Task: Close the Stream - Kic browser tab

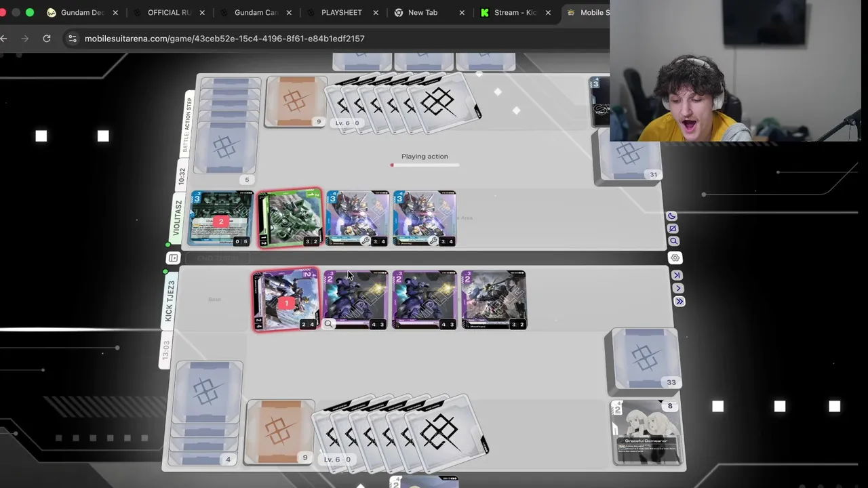Action: [548, 12]
